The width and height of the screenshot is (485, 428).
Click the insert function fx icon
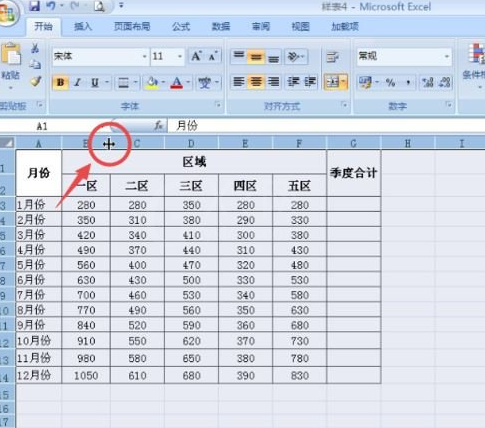158,126
